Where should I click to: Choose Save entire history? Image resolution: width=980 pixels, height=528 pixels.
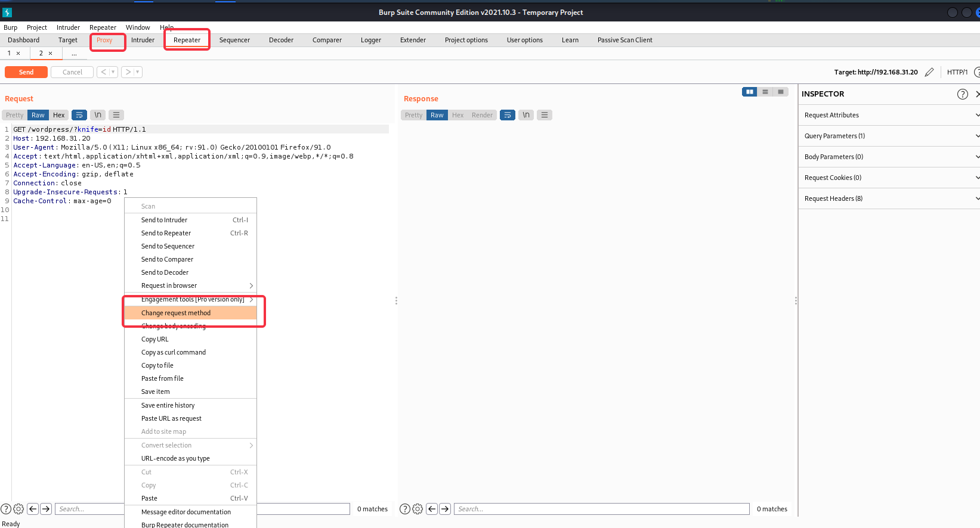tap(190, 405)
